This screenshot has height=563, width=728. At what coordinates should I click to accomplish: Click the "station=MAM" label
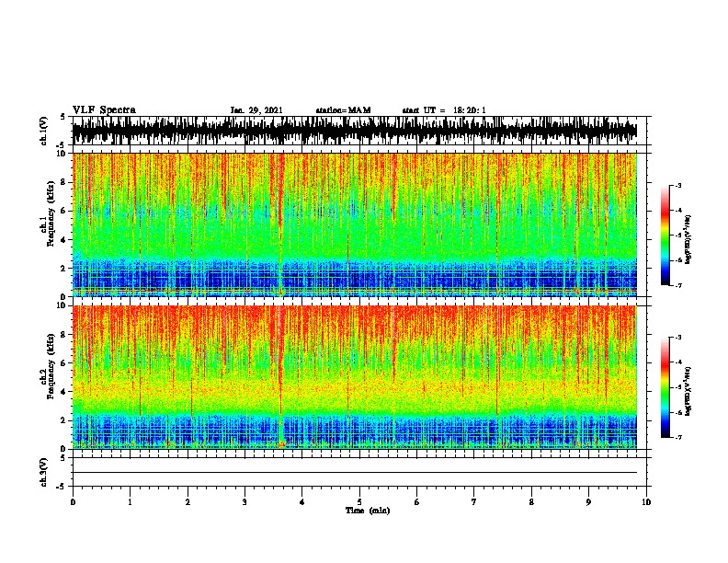343,110
